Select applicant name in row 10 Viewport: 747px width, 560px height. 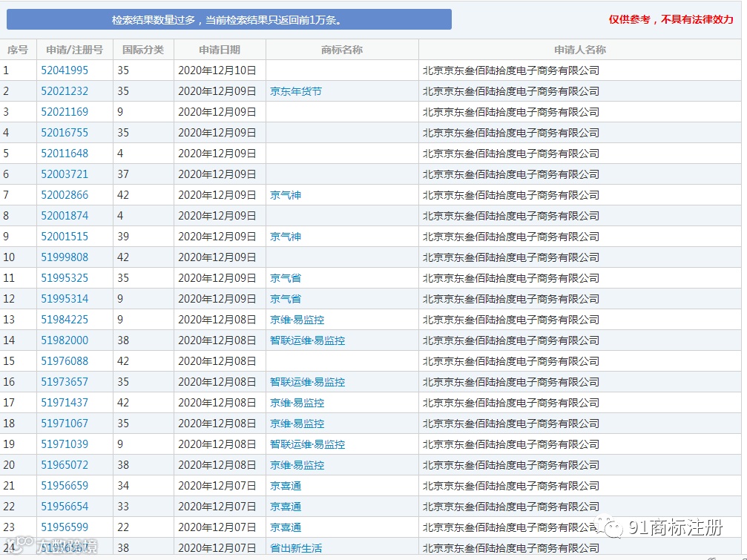point(510,257)
